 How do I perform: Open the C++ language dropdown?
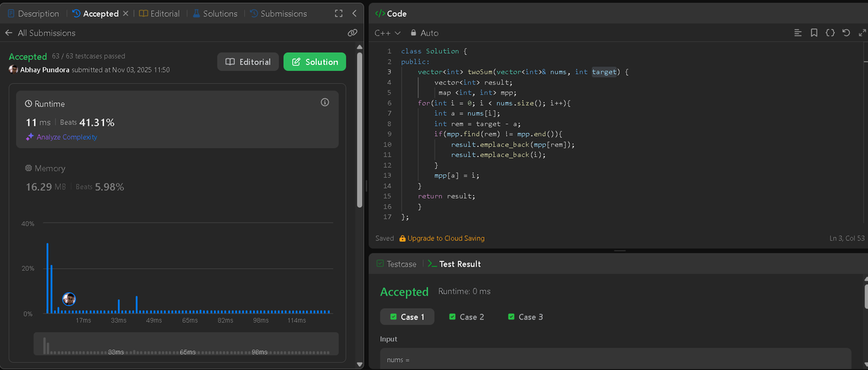coord(387,33)
